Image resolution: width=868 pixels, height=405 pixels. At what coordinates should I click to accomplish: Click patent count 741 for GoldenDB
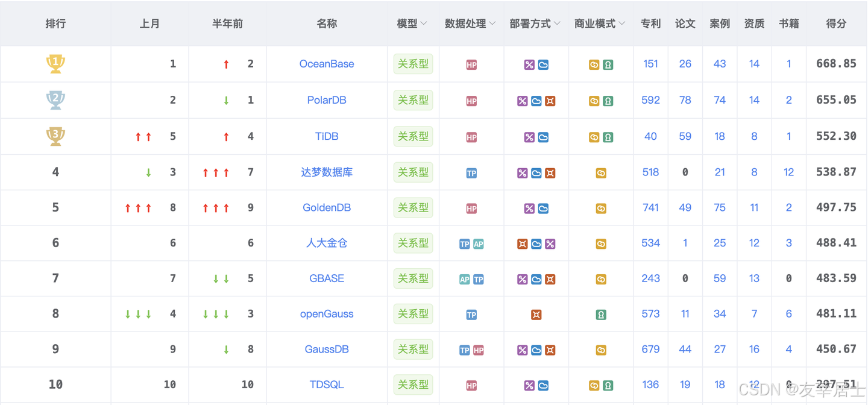pyautogui.click(x=650, y=207)
